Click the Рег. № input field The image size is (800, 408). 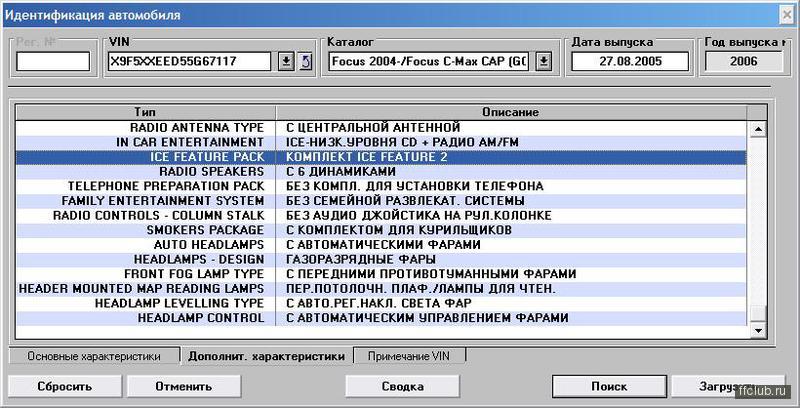pyautogui.click(x=53, y=62)
